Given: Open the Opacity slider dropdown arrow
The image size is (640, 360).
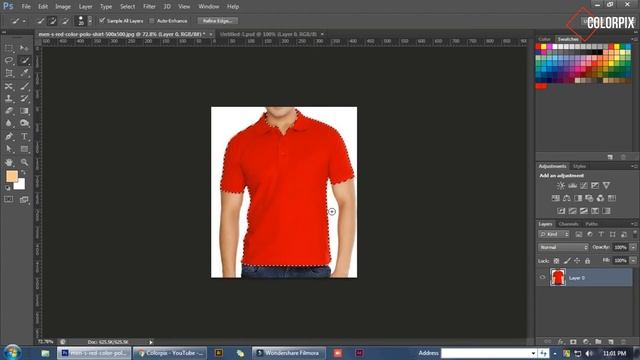Looking at the screenshot, I should coord(633,247).
